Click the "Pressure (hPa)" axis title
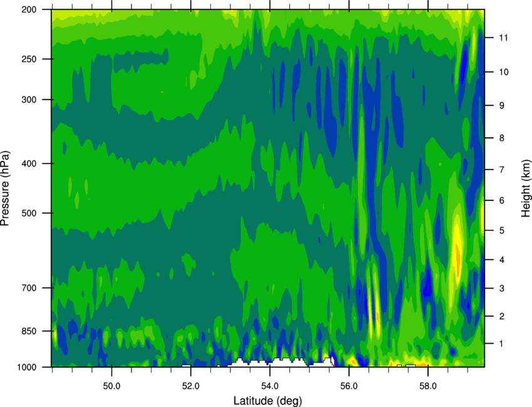This screenshot has height=407, width=532. point(5,188)
